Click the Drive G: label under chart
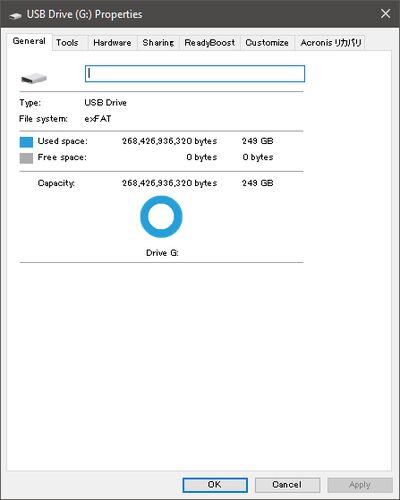Image resolution: width=400 pixels, height=500 pixels. pyautogui.click(x=162, y=253)
